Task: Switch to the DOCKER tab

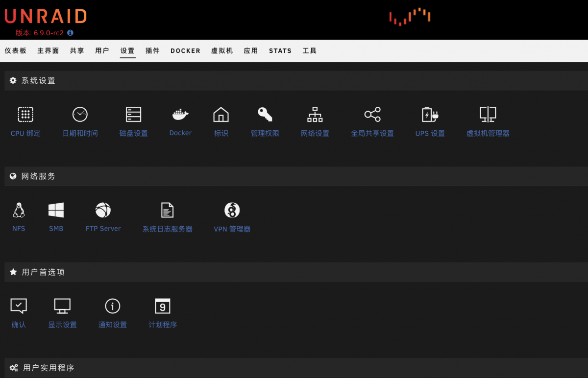Action: [186, 50]
